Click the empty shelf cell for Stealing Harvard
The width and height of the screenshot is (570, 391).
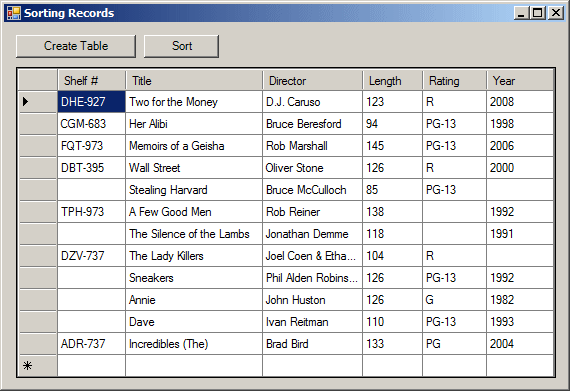[x=92, y=190]
